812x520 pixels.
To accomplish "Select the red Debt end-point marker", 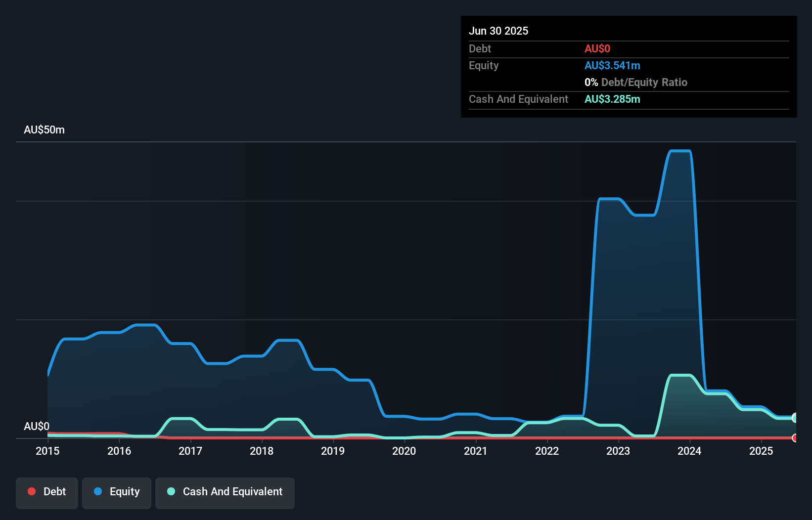I will pos(795,438).
